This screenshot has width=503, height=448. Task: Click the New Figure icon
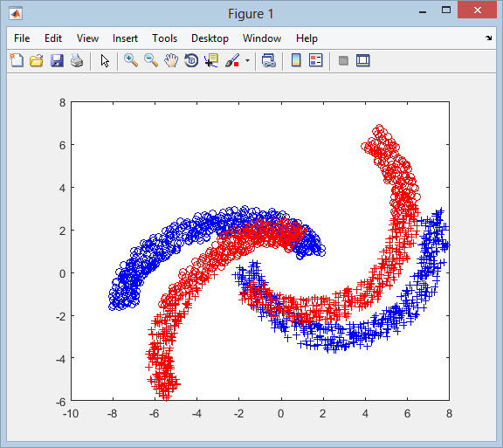click(x=17, y=60)
